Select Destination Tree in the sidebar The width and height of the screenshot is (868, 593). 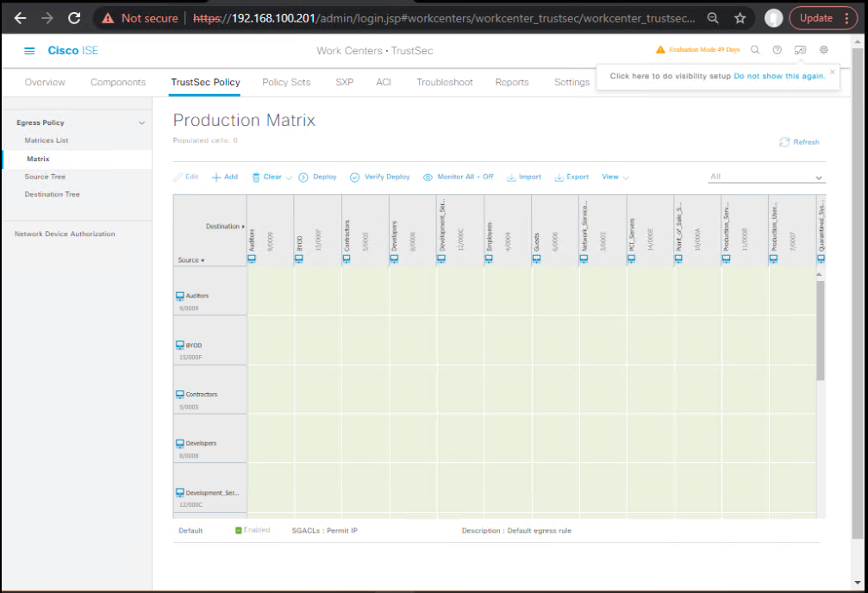tap(52, 194)
